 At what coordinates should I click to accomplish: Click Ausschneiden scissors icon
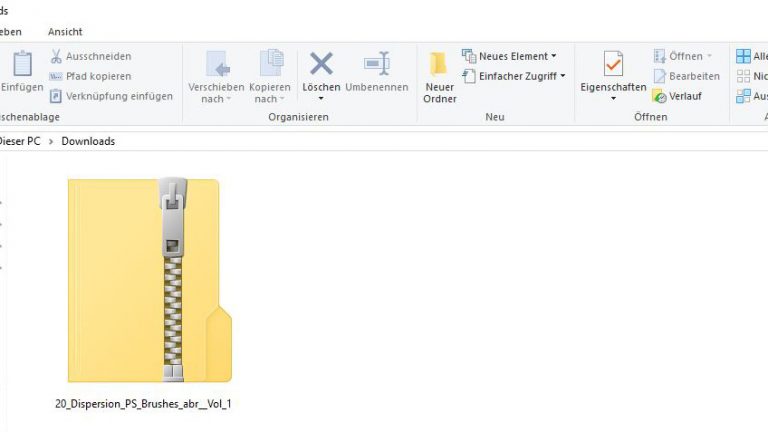pyautogui.click(x=57, y=57)
